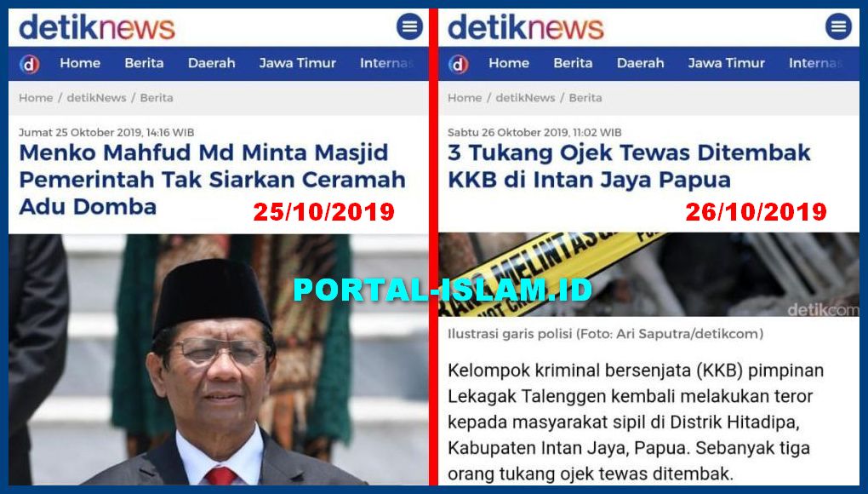Open the hamburger menu in left detiknews header
The image size is (868, 494).
coord(409,26)
